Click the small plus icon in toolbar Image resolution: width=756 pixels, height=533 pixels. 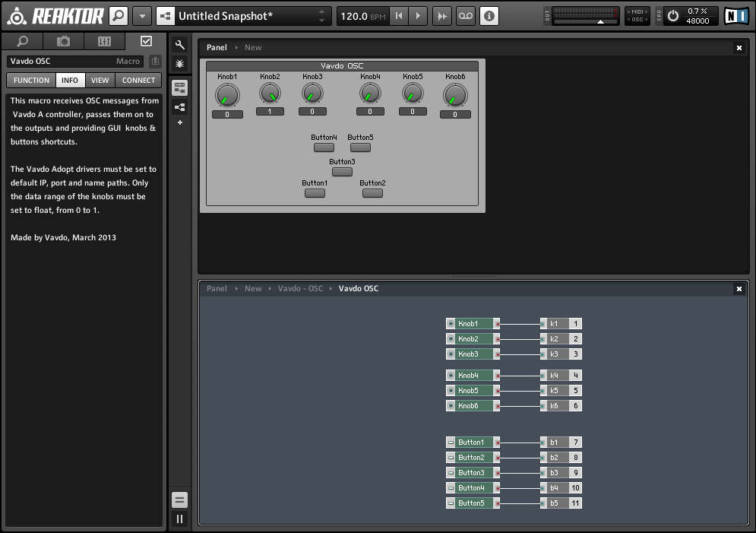[x=180, y=122]
